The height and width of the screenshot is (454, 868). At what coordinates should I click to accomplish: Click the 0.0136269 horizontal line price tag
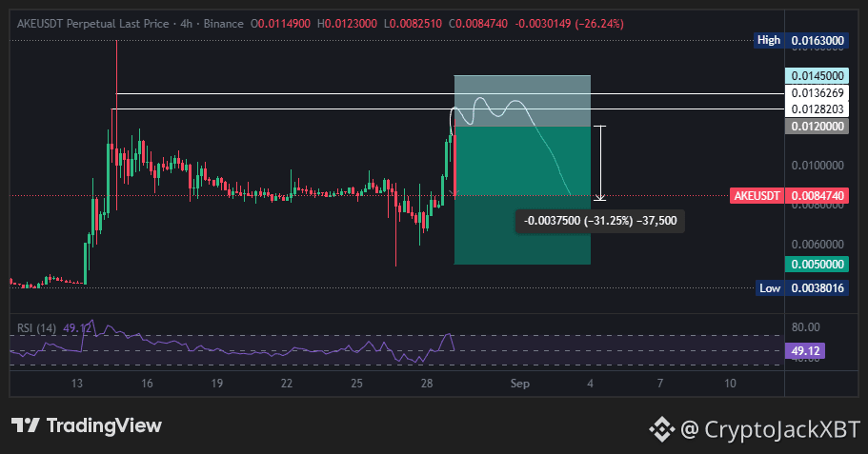click(818, 93)
